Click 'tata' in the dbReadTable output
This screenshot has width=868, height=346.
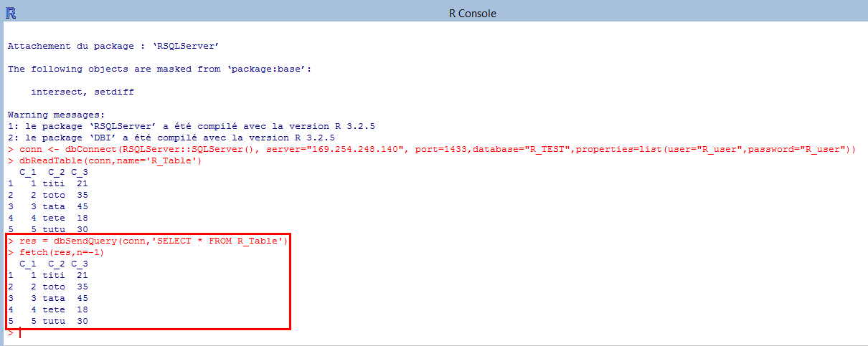coord(53,206)
